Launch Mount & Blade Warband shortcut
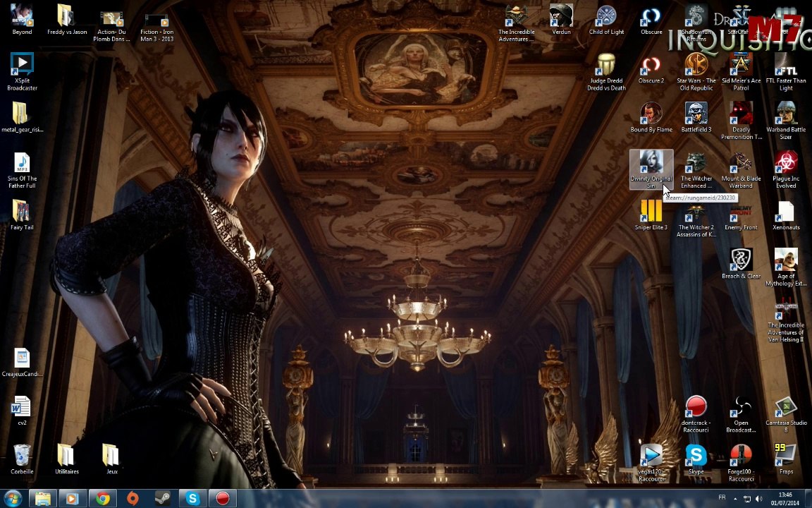The height and width of the screenshot is (508, 812). [x=741, y=169]
